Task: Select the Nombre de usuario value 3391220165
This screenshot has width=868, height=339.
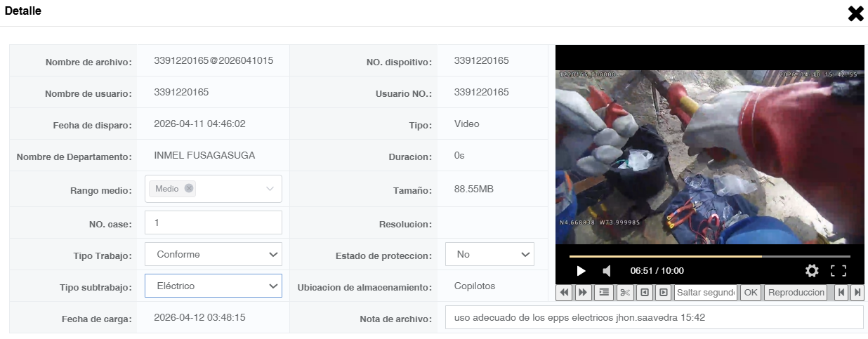Action: click(181, 92)
